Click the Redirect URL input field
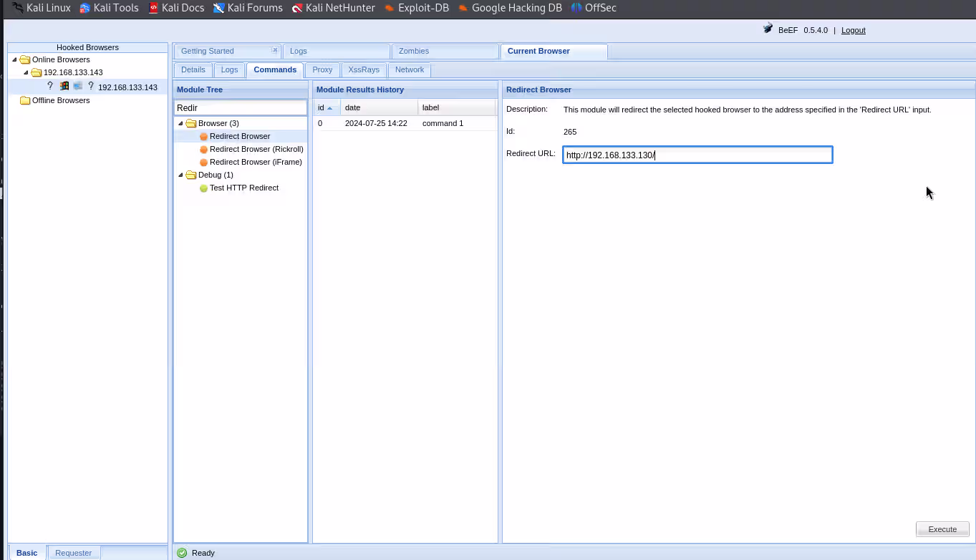 [697, 155]
